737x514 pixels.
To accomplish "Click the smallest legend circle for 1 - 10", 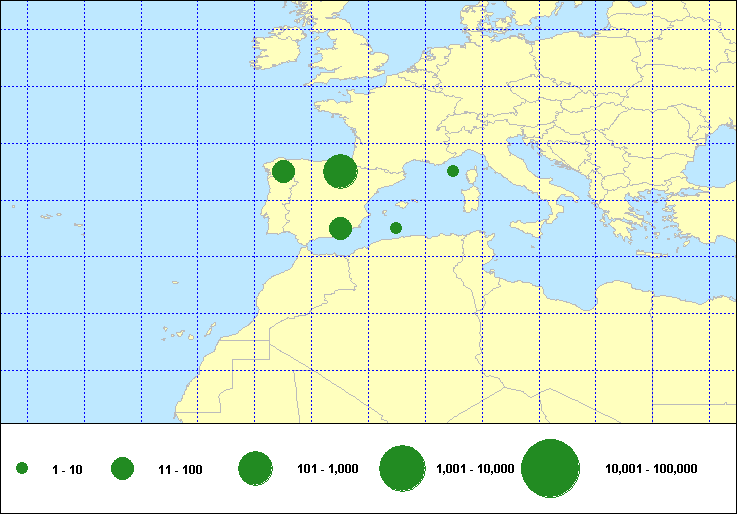I will tap(22, 469).
